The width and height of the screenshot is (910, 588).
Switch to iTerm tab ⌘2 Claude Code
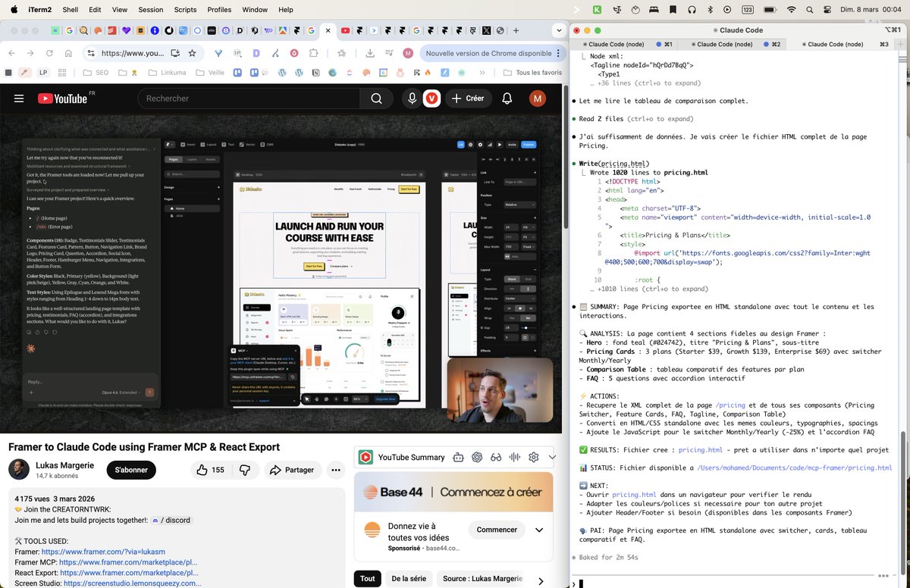[733, 44]
